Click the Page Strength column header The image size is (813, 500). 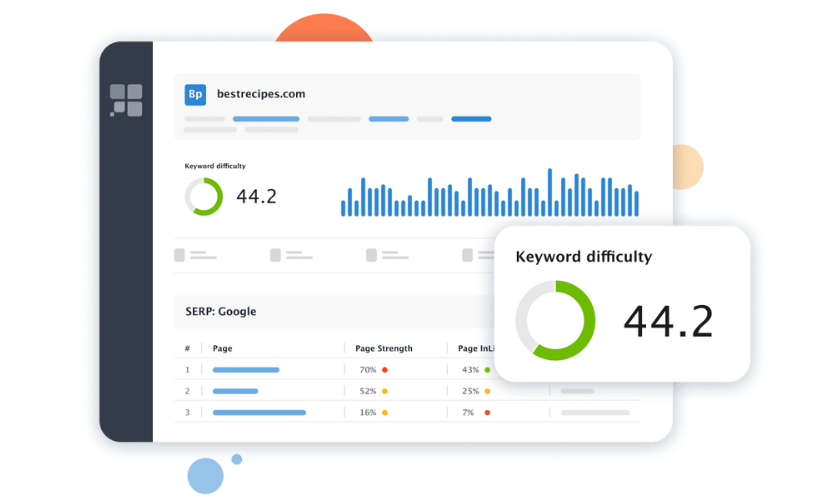click(384, 349)
